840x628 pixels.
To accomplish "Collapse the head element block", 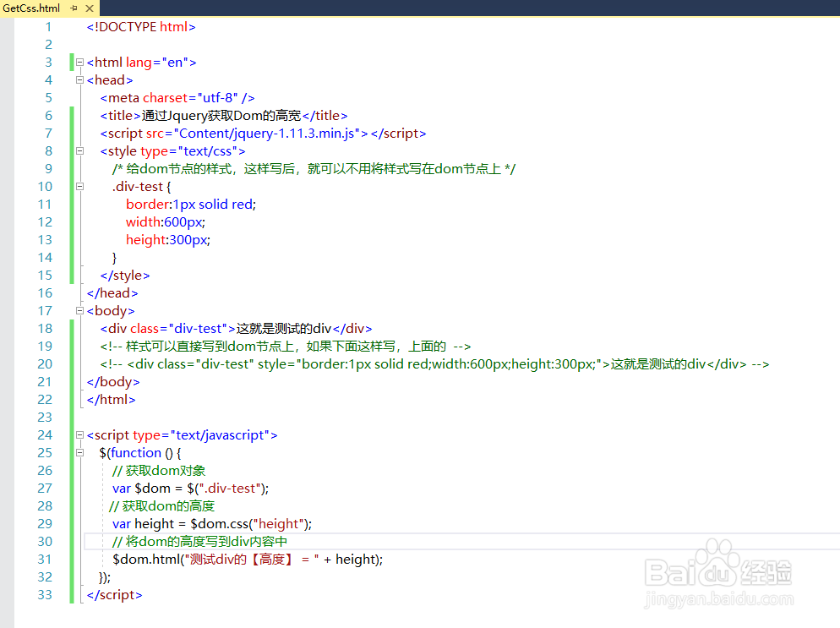I will tap(79, 79).
